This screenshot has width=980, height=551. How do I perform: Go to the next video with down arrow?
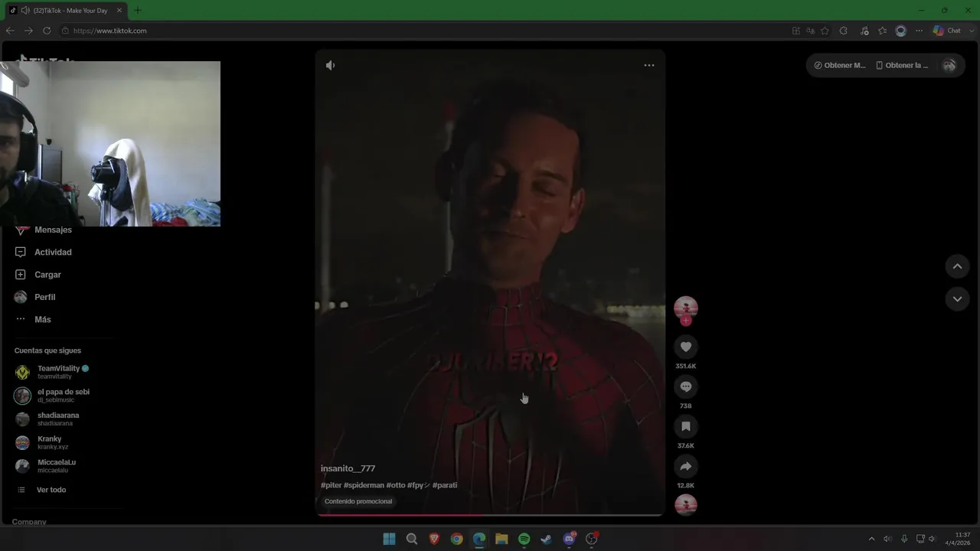(957, 298)
